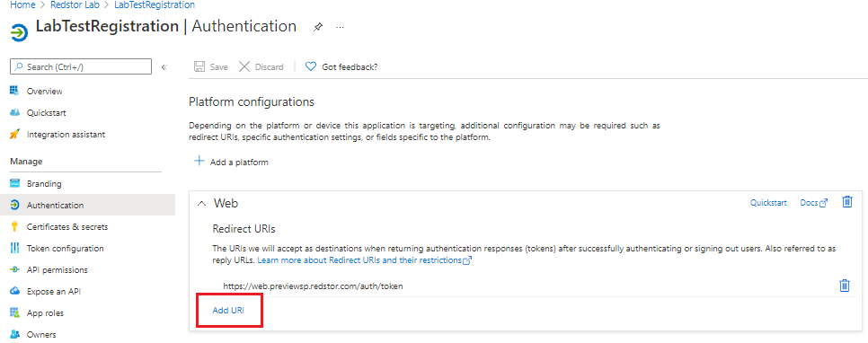Click the Save disk icon
The image size is (868, 343).
click(x=199, y=67)
